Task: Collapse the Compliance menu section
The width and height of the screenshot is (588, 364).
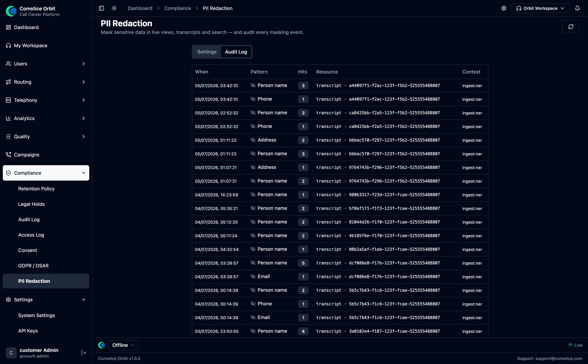Action: point(46,173)
